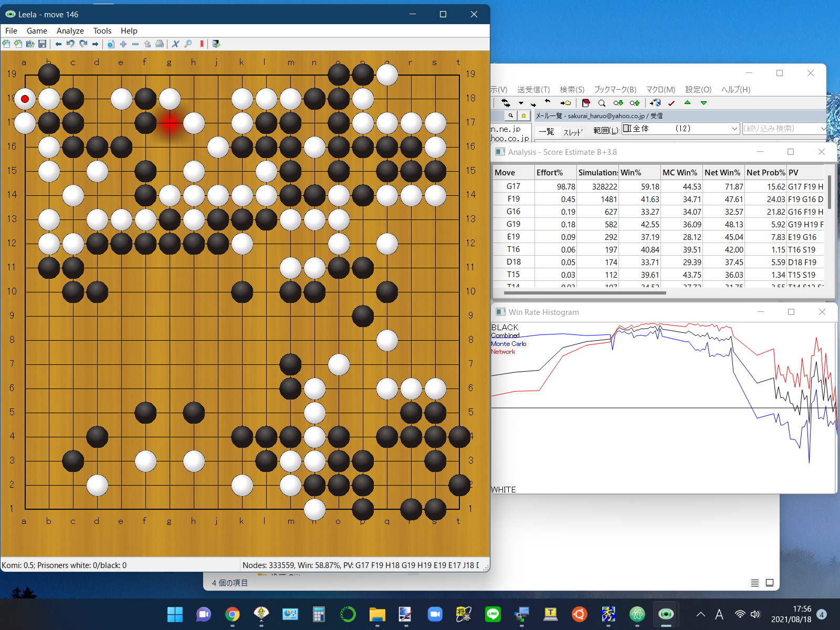This screenshot has height=630, width=840.
Task: Click the magnifying glass analyze icon
Action: pos(188,44)
